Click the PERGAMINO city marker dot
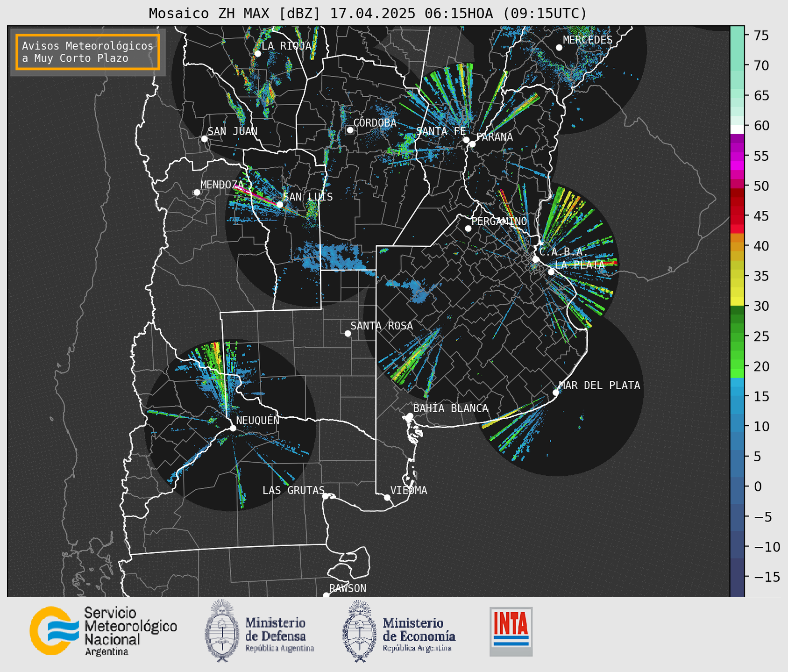 [468, 229]
